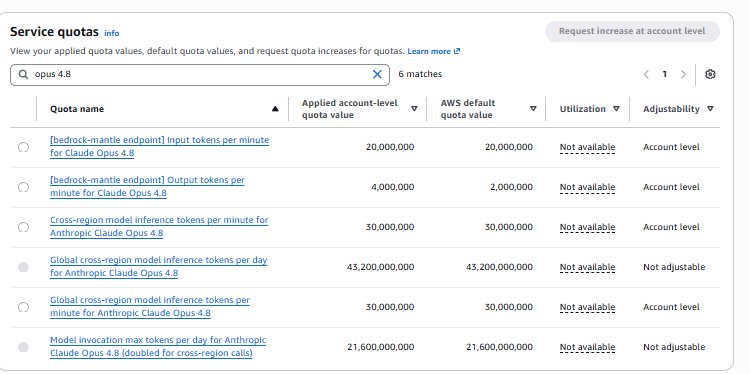750x374 pixels.
Task: Open Global cross-region tokens per day link
Action: pyautogui.click(x=158, y=267)
